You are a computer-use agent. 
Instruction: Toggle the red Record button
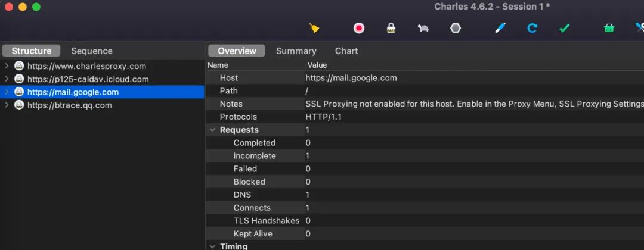[x=359, y=28]
